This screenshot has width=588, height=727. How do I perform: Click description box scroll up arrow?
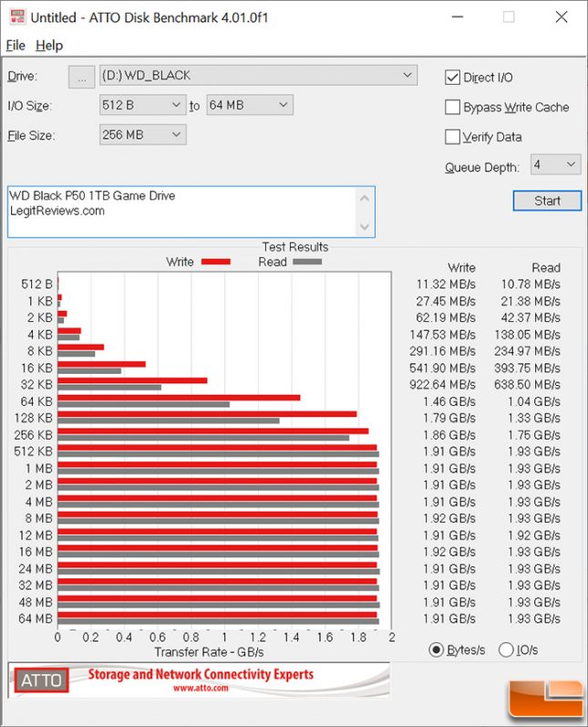[x=365, y=199]
